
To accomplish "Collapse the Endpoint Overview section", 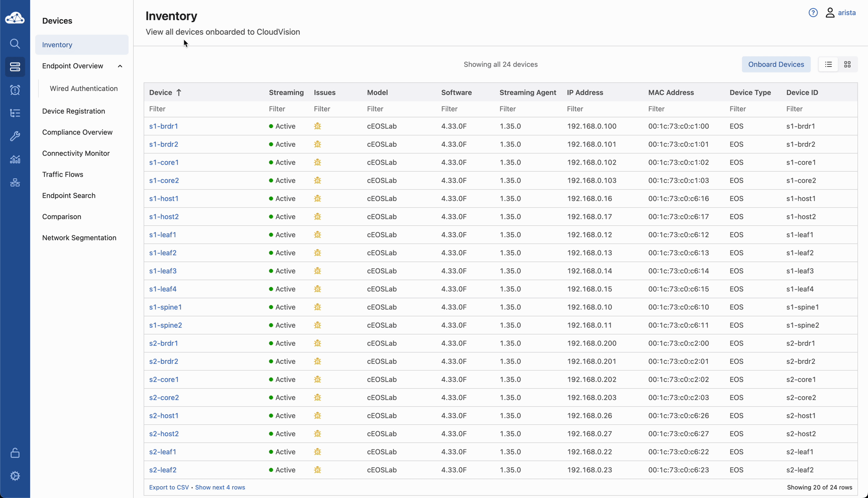I will [x=120, y=66].
